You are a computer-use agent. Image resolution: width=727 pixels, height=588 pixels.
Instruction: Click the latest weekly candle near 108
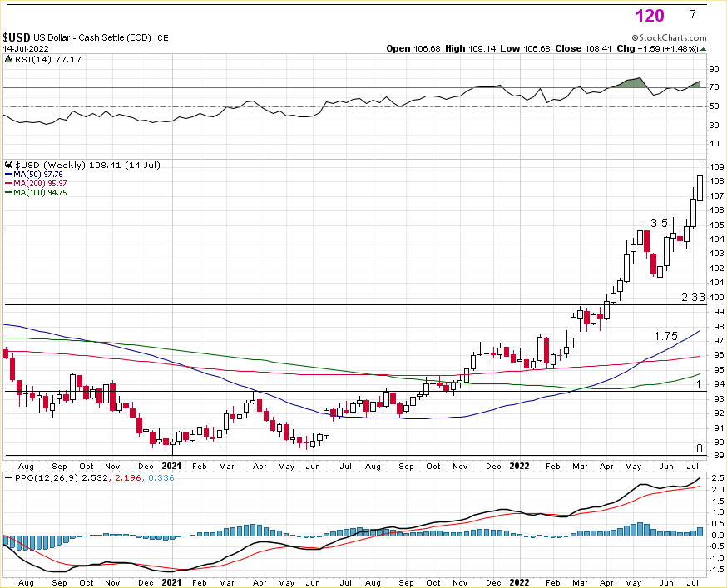(x=700, y=188)
